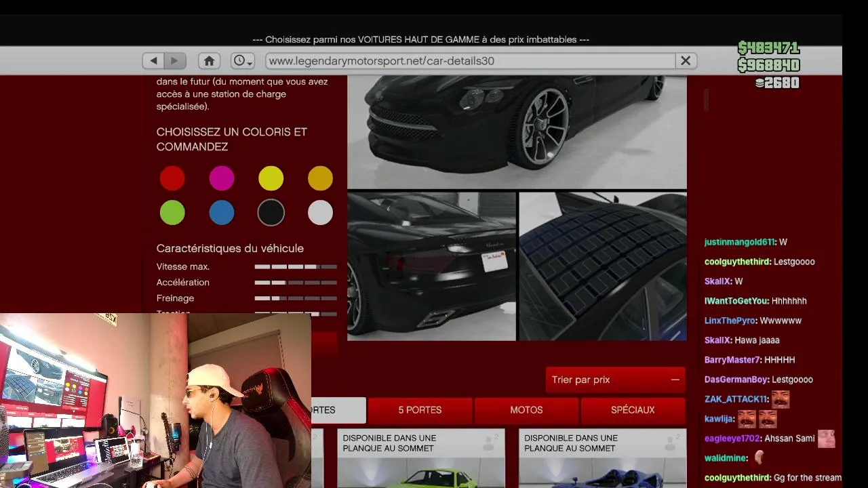Open the solar roof car thumbnail
This screenshot has height=488, width=868.
603,266
